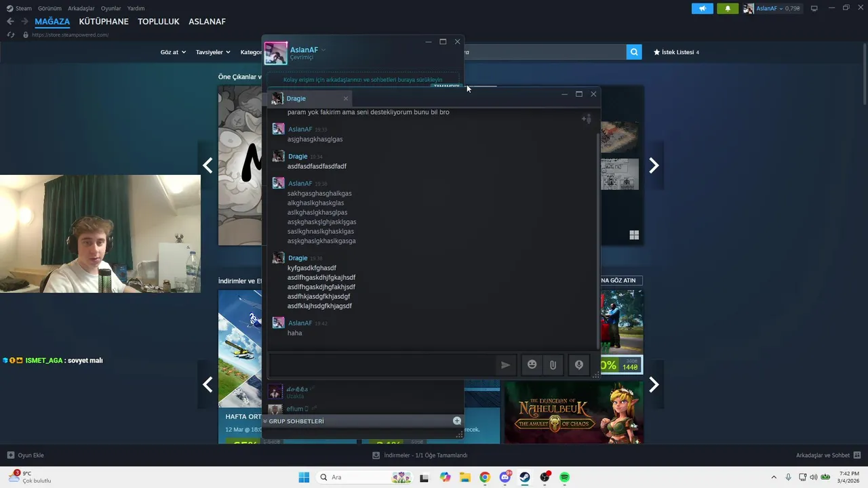Open Steam Big Picture mode icon
The width and height of the screenshot is (868, 488).
814,8
